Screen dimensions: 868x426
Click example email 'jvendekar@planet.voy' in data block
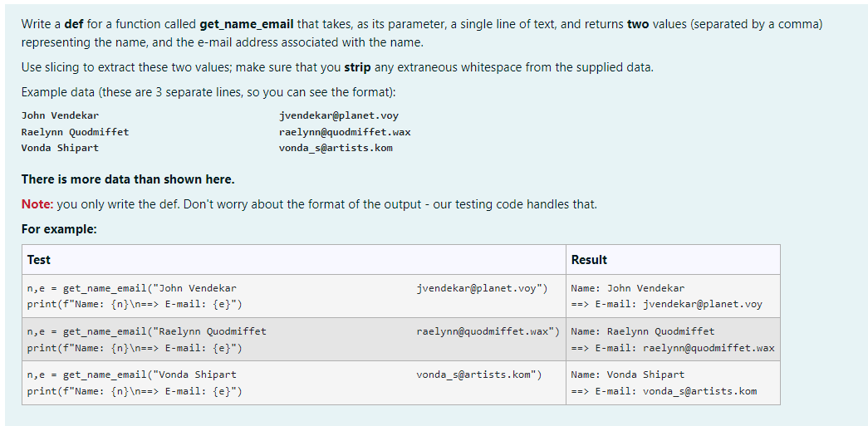pyautogui.click(x=339, y=115)
